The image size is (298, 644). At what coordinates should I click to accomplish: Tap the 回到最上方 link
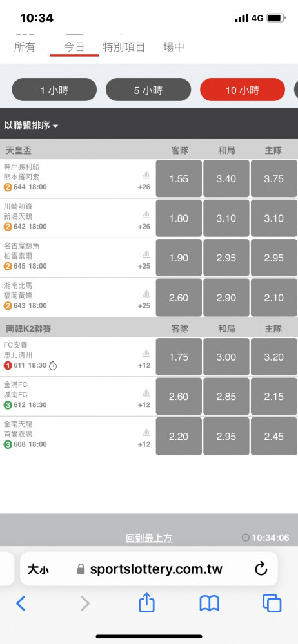(149, 538)
